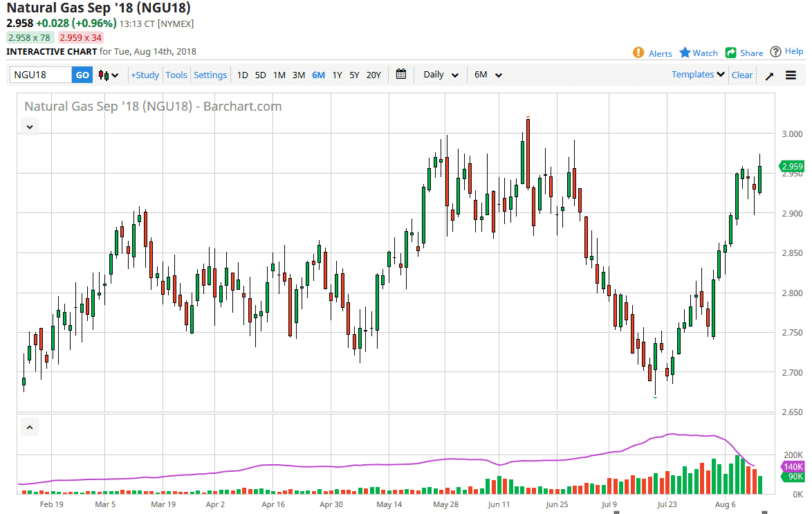This screenshot has width=812, height=514.
Task: Click the pop-out chart arrow icon
Action: (769, 75)
